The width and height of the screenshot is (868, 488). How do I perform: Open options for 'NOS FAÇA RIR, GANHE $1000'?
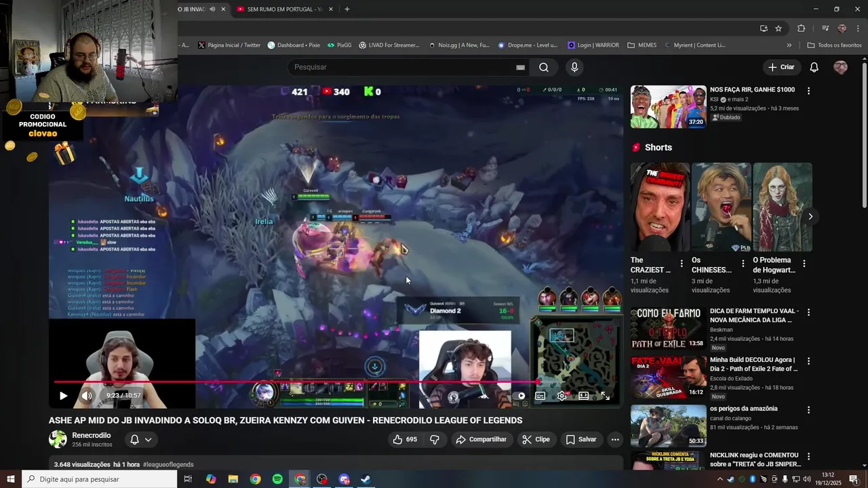click(808, 91)
